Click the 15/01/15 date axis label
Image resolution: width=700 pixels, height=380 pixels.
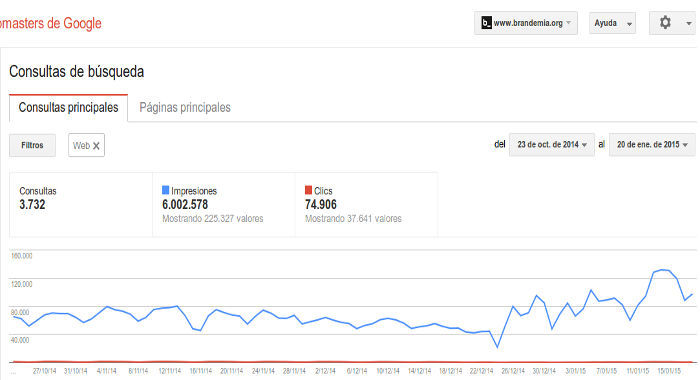(x=669, y=371)
